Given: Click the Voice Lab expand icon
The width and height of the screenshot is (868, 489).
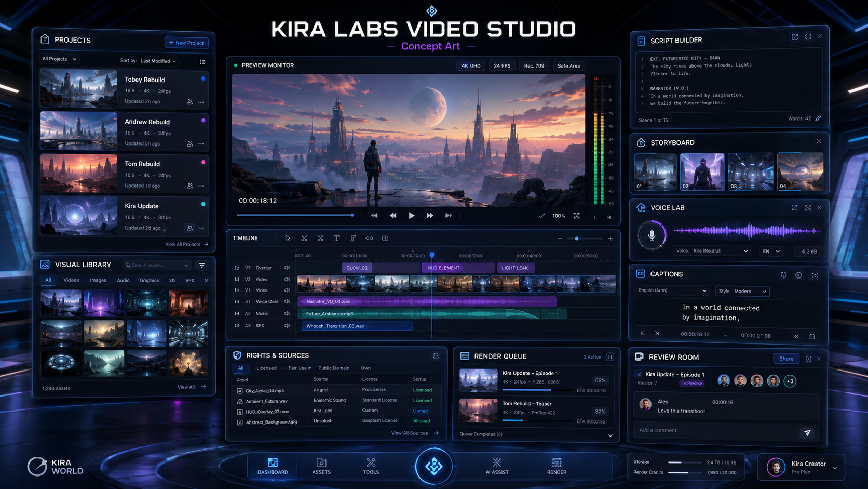Looking at the screenshot, I should coord(794,208).
